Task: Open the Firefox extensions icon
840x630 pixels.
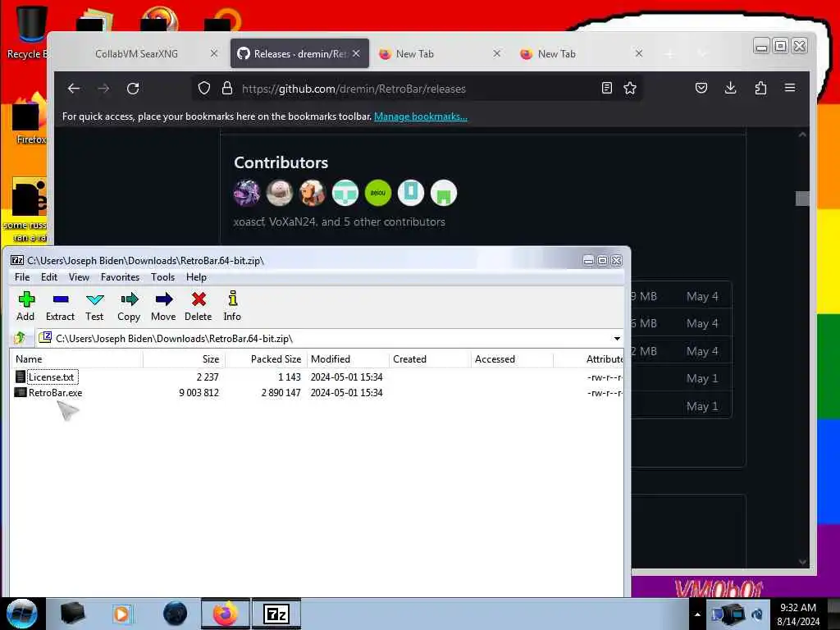Action: point(760,89)
